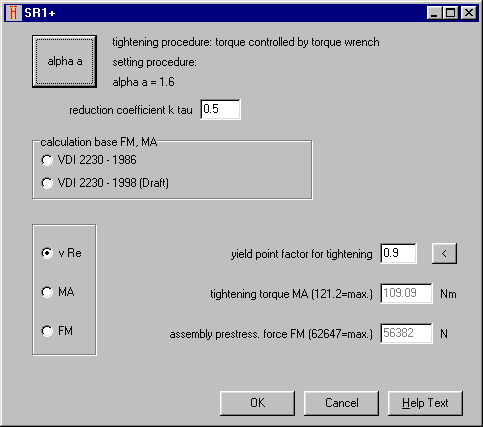Select the MA radio option

(x=47, y=292)
